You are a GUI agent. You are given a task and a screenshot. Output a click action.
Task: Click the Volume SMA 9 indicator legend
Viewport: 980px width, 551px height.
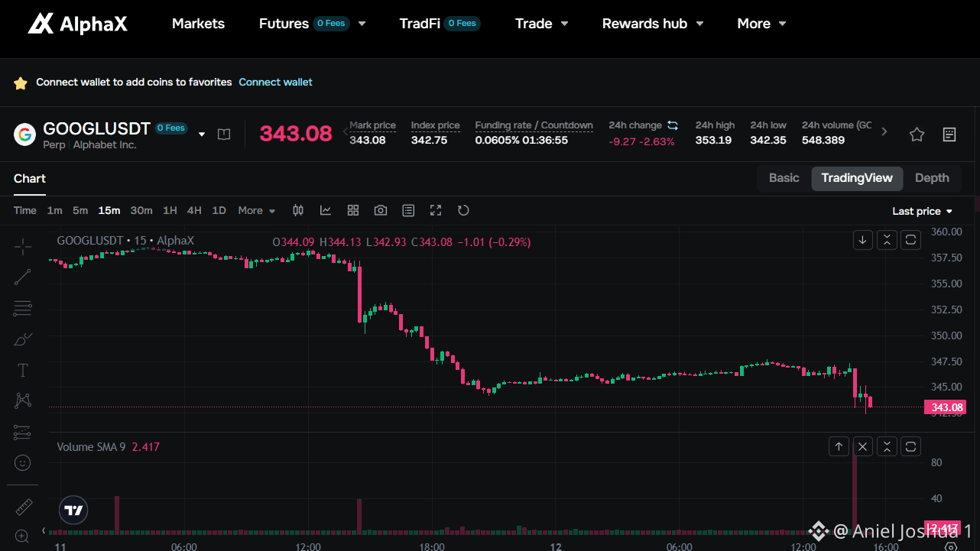[108, 447]
